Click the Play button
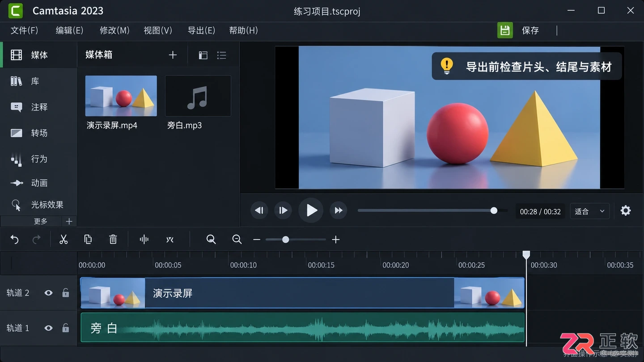Screen dimensions: 644x362 click(311, 210)
